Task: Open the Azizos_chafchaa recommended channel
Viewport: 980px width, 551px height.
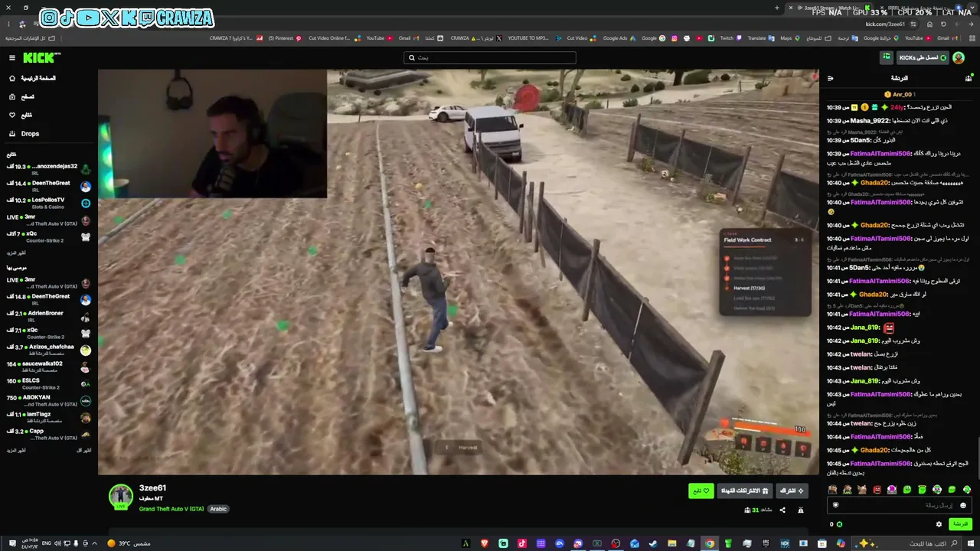Action: [49, 349]
